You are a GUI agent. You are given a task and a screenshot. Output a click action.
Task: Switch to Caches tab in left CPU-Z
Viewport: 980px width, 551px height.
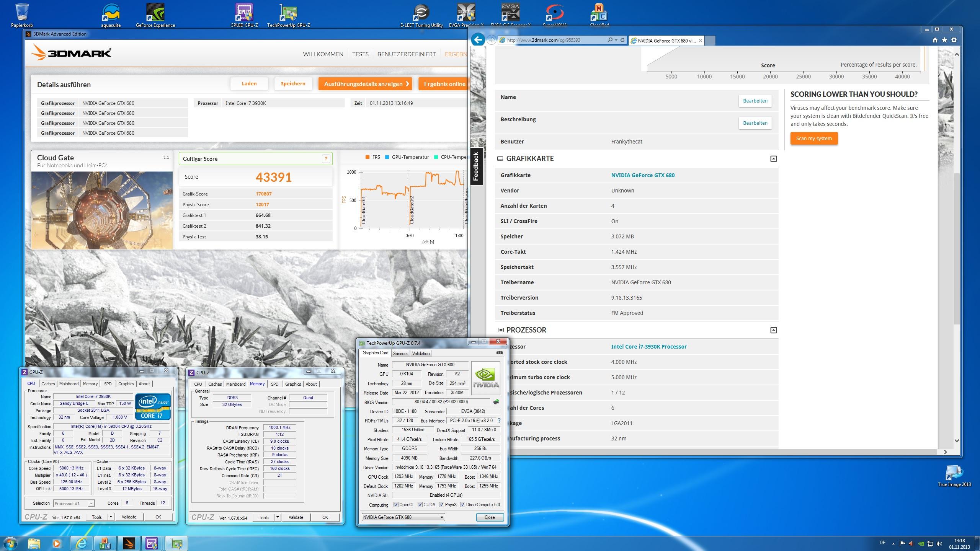(48, 384)
